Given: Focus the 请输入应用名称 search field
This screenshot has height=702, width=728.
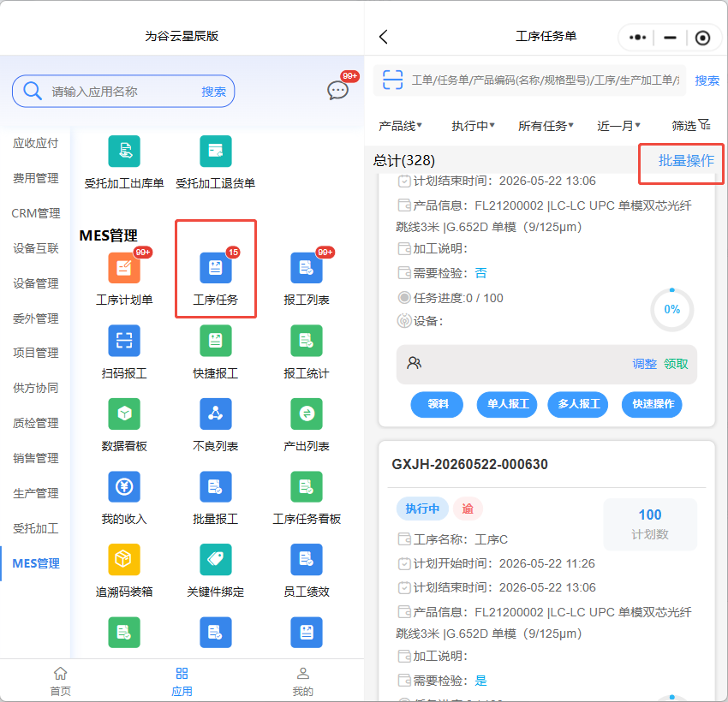Looking at the screenshot, I should tap(123, 92).
